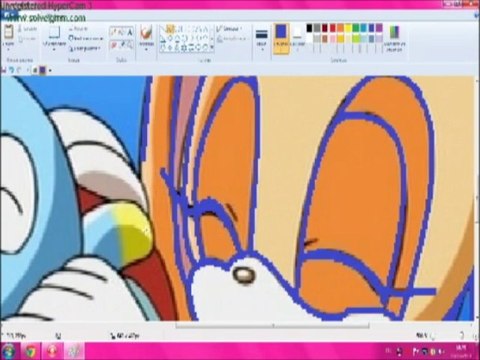Screen dimensions: 480x360
Task: Click the Cut scissors button
Action: (26, 29)
